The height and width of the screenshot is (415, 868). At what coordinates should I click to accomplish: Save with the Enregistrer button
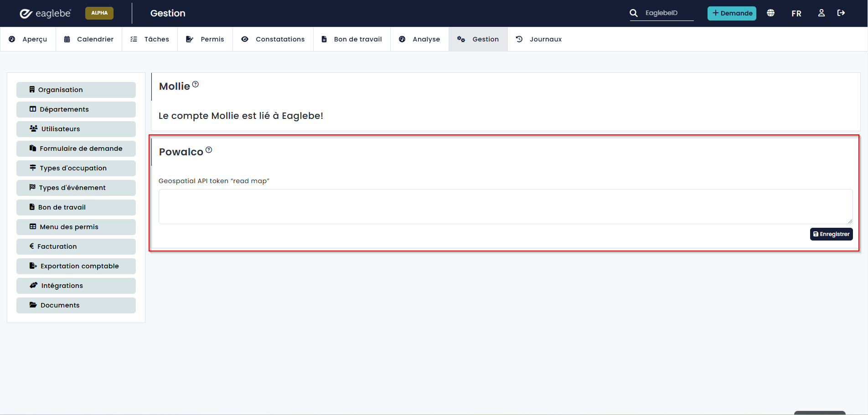pos(832,234)
